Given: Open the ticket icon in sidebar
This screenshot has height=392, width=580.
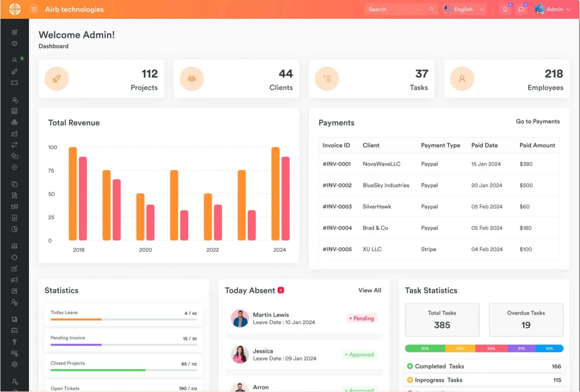Looking at the screenshot, I should click(x=14, y=83).
